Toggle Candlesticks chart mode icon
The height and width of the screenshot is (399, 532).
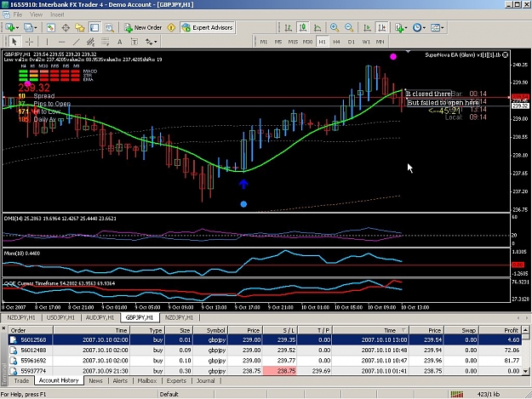pyautogui.click(x=303, y=28)
